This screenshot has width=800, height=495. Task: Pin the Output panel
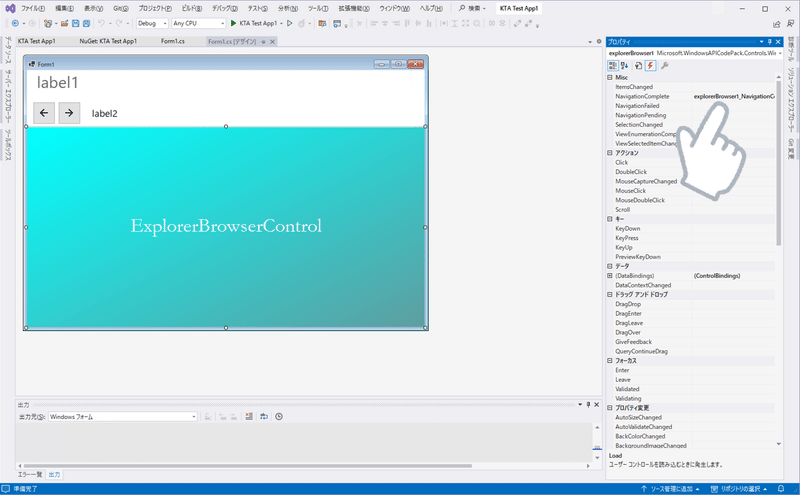click(x=588, y=405)
